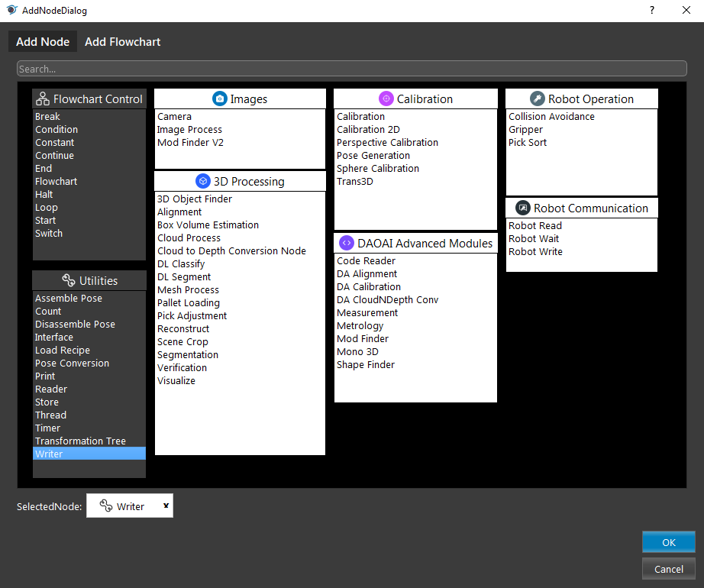Viewport: 704px width, 588px height.
Task: Select the Collision Avoidance node
Action: coord(551,116)
